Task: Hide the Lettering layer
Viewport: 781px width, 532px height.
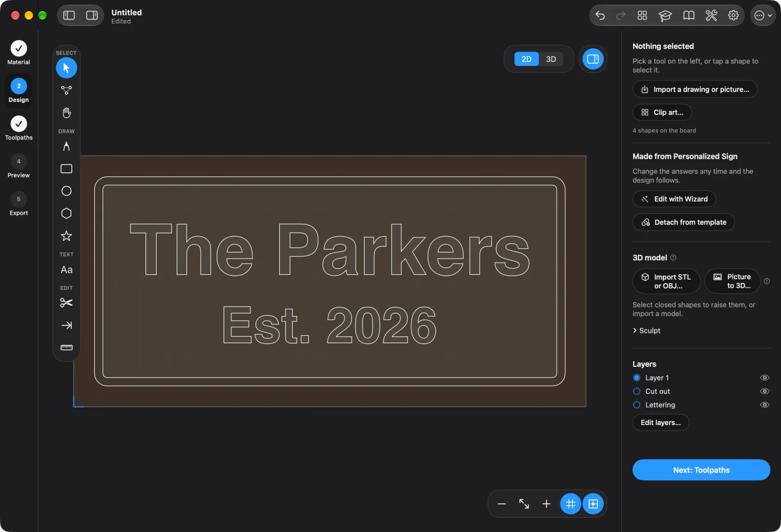Action: [x=765, y=405]
